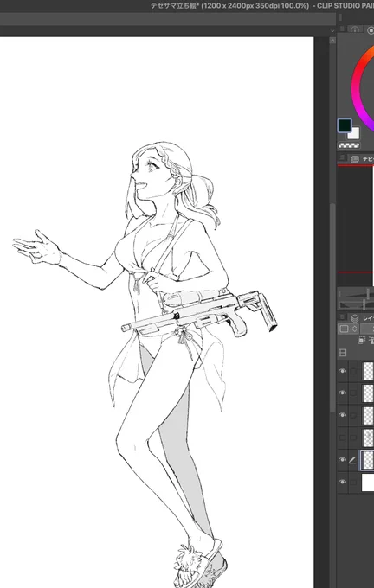Click the Layer panel stack icon

(354, 318)
